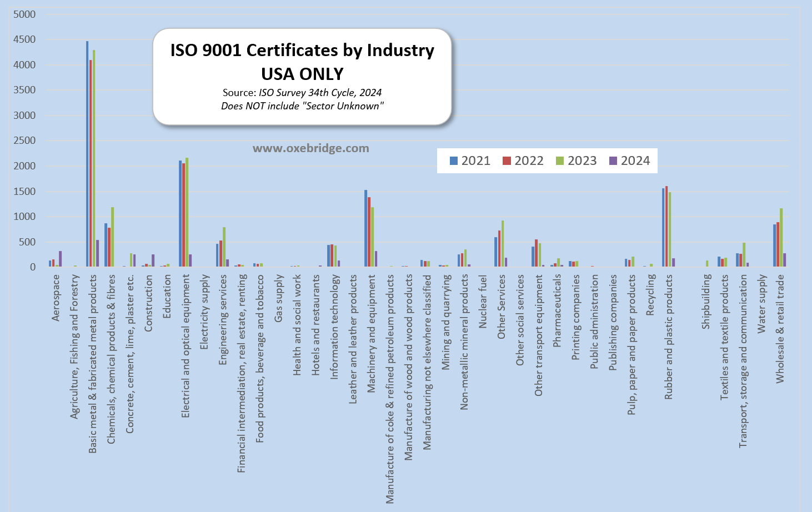Open the www.oxebridge.com link
This screenshot has height=512, width=812.
[x=310, y=148]
